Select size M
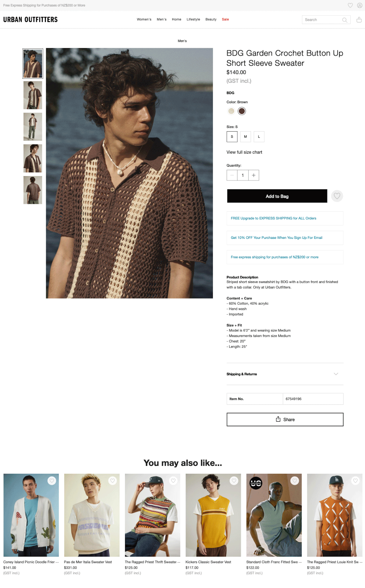Viewport: 365px width, 588px height. 245,137
